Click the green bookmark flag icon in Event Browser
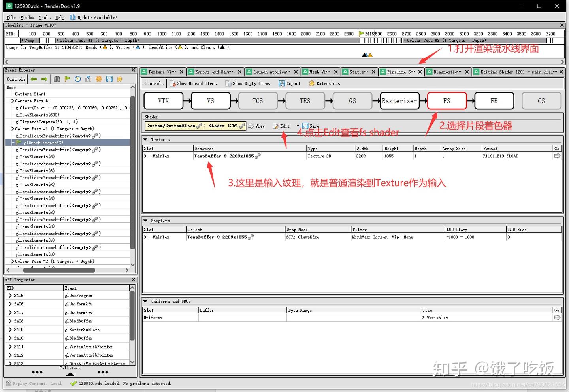The width and height of the screenshot is (569, 392). tap(68, 79)
